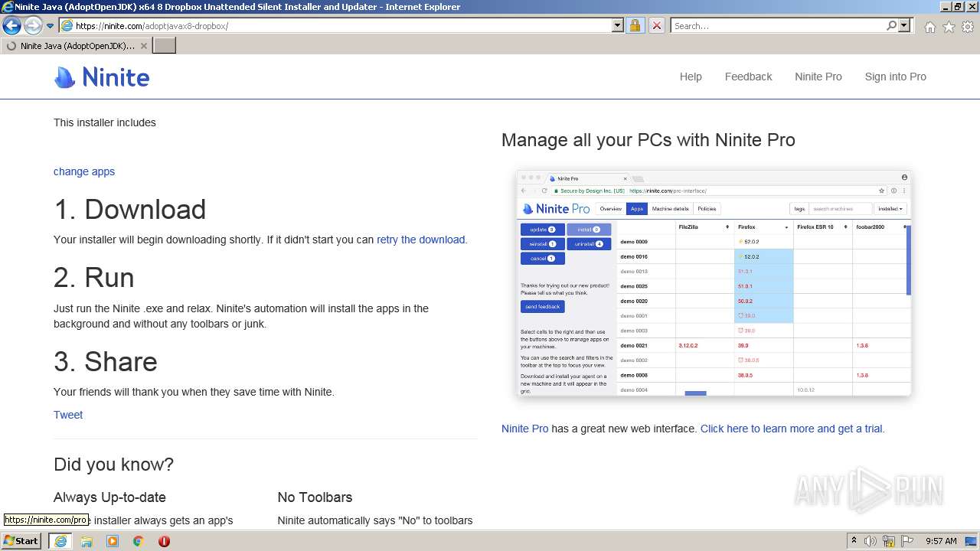Expand the address bar autocomplete dropdown

[618, 25]
